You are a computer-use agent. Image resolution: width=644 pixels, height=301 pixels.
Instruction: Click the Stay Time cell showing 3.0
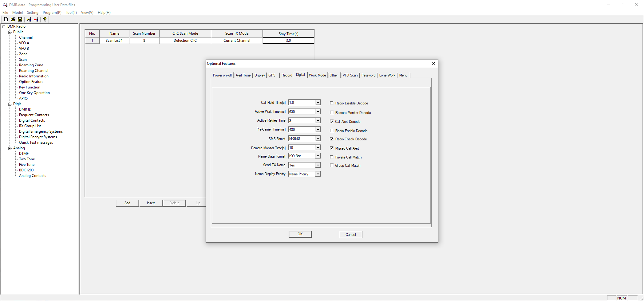click(x=288, y=41)
